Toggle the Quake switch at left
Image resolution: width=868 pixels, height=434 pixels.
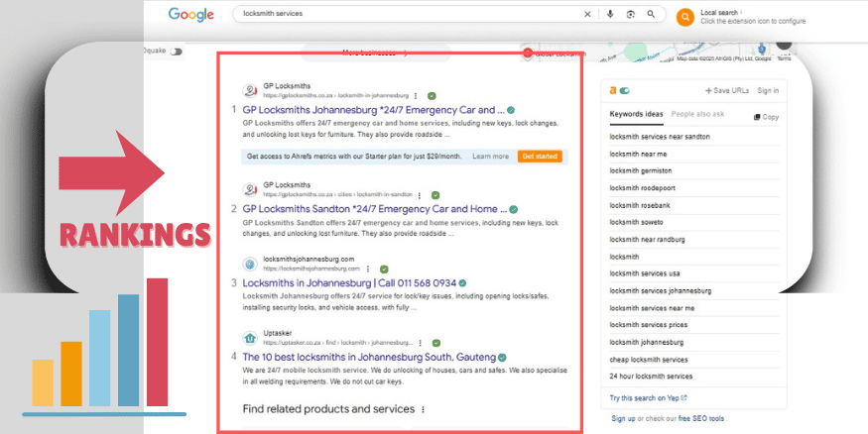(177, 52)
